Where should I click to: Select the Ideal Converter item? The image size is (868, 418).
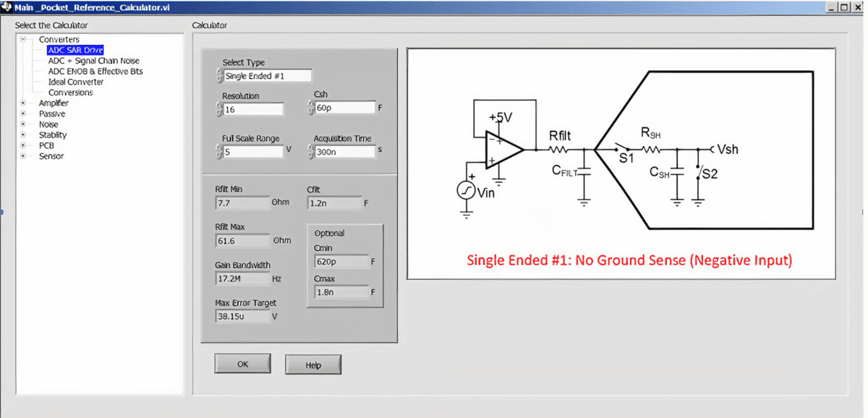76,82
